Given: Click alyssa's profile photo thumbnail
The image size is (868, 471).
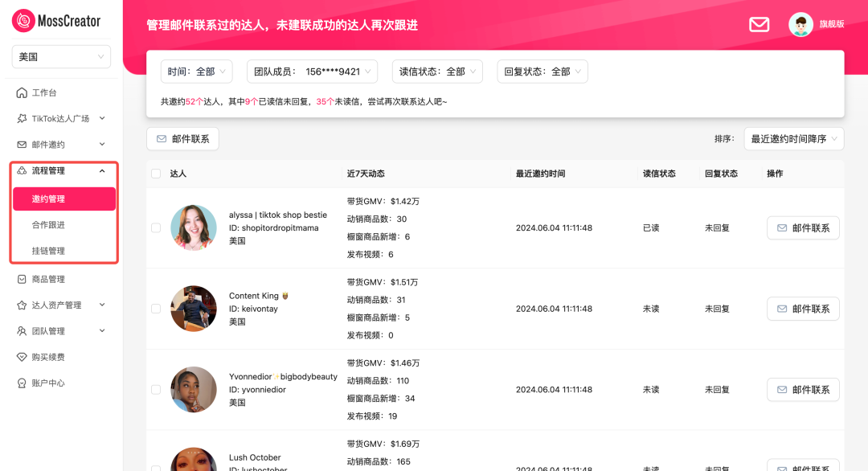Looking at the screenshot, I should (194, 228).
